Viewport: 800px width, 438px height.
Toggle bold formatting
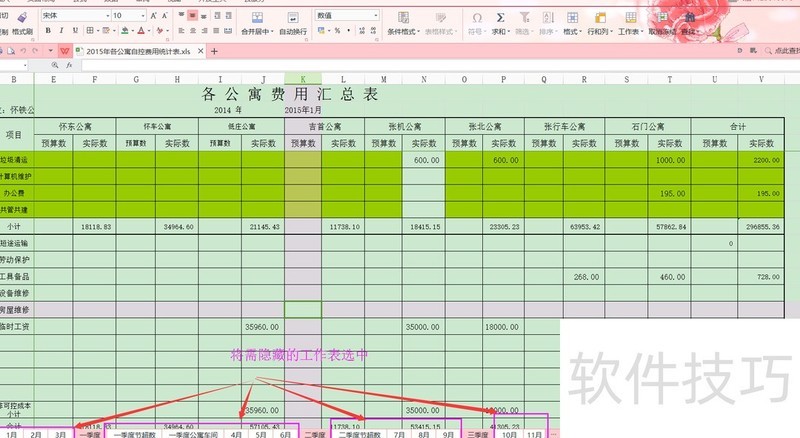point(48,31)
